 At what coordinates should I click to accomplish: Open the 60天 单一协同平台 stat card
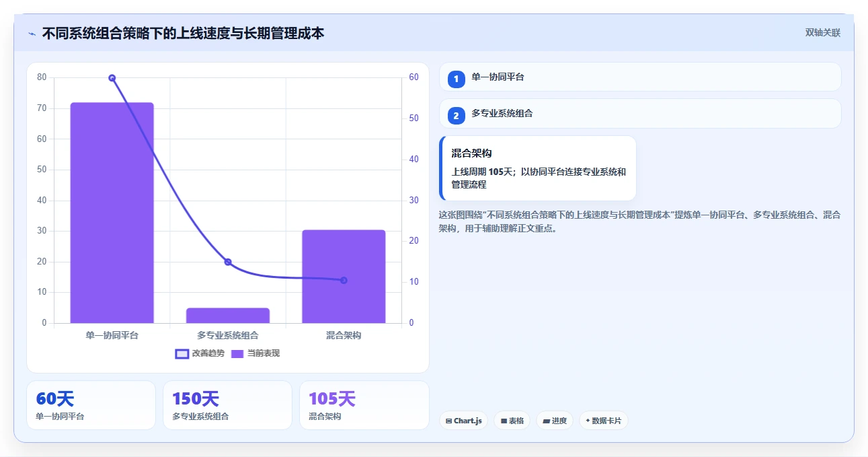tap(91, 405)
